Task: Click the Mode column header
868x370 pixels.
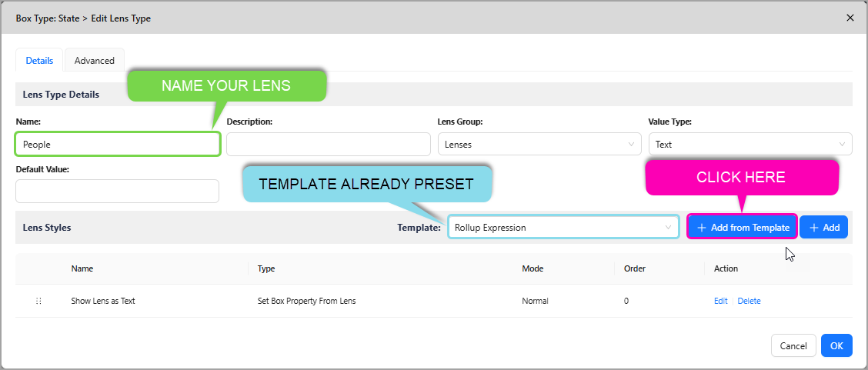Action: tap(532, 268)
